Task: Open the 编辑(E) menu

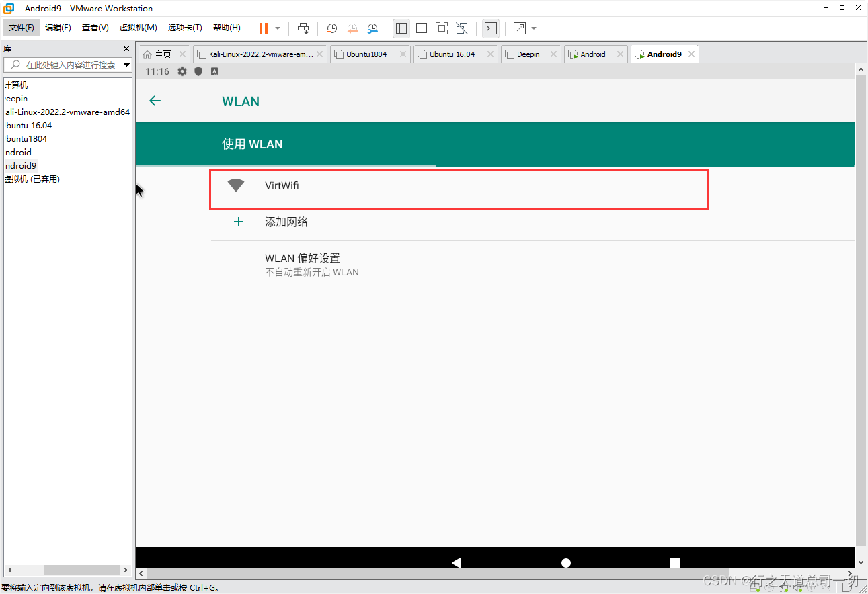Action: tap(58, 28)
